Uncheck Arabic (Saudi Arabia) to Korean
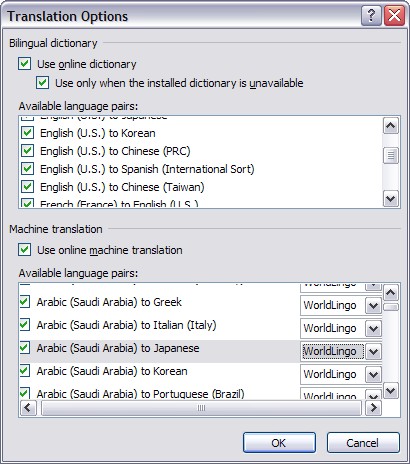410x464 pixels. pos(25,371)
